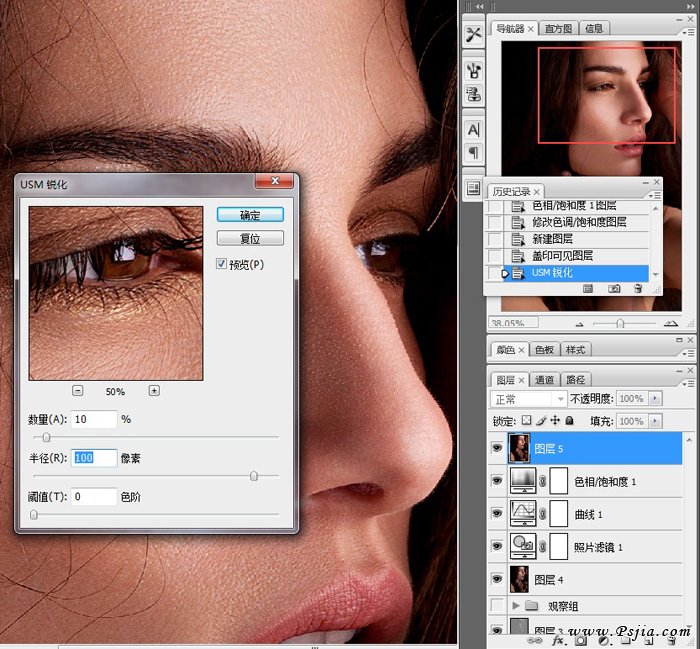Screen dimensions: 700x649
Task: Hide the 图层 5 layer
Action: [x=497, y=449]
